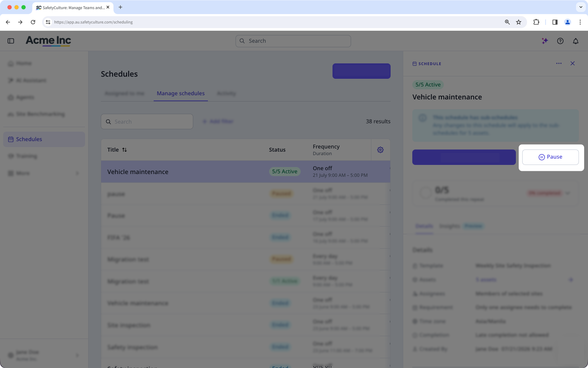
Task: Expand the user account menu chevron
Action: click(77, 355)
